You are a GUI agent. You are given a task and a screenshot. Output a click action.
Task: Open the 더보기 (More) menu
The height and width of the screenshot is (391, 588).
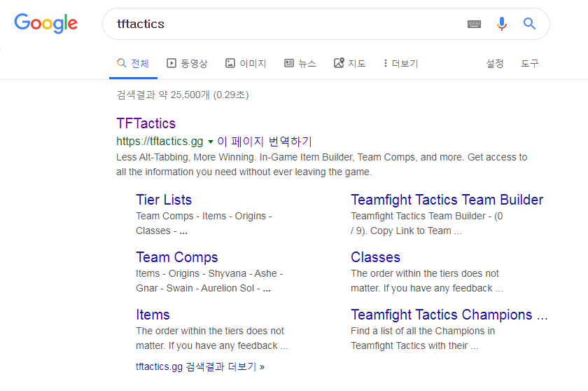[x=400, y=64]
